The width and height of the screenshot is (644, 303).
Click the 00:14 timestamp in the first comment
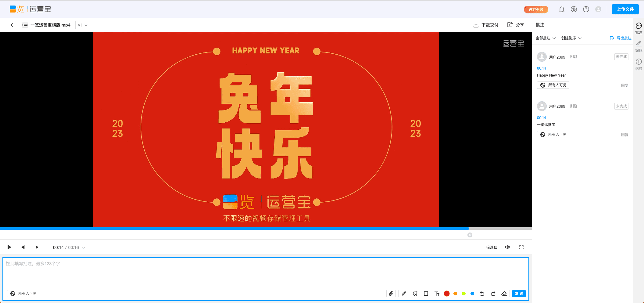[x=542, y=68]
